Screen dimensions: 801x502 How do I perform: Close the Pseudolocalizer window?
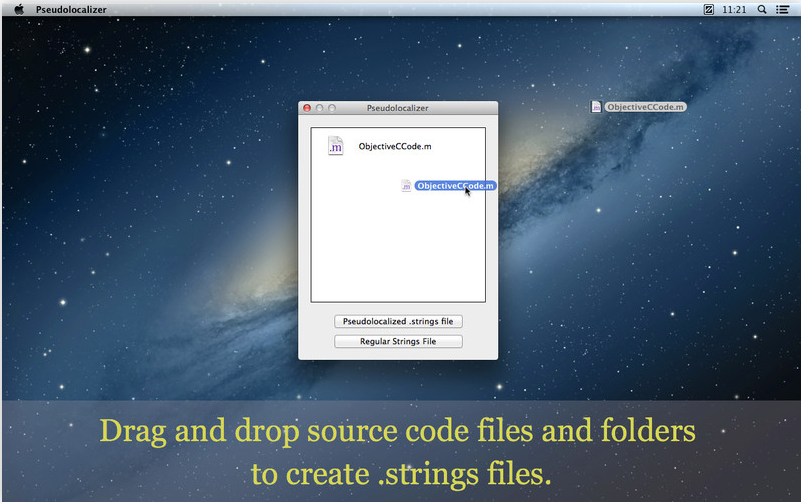307,108
